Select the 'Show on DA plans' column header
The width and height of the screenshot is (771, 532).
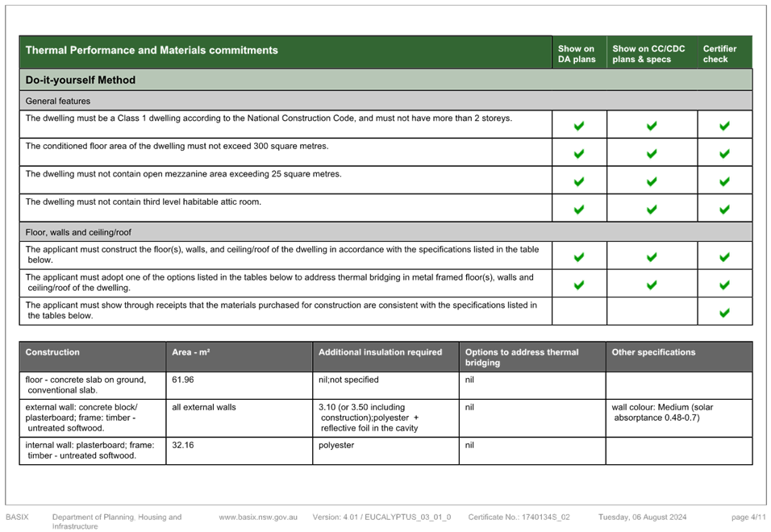pos(577,54)
